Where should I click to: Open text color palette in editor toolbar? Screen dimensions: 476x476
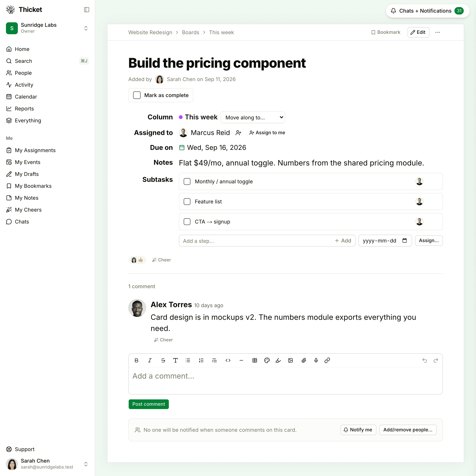pos(267,361)
